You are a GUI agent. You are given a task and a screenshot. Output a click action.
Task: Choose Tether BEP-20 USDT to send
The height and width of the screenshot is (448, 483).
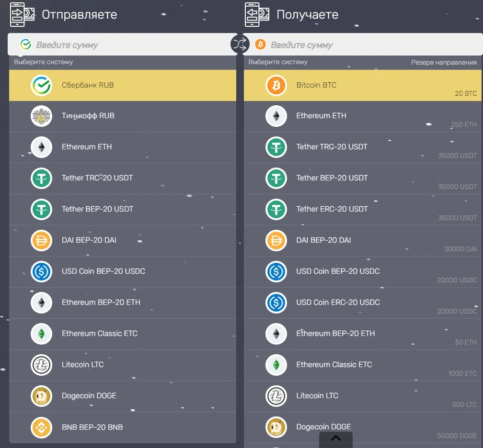click(123, 210)
